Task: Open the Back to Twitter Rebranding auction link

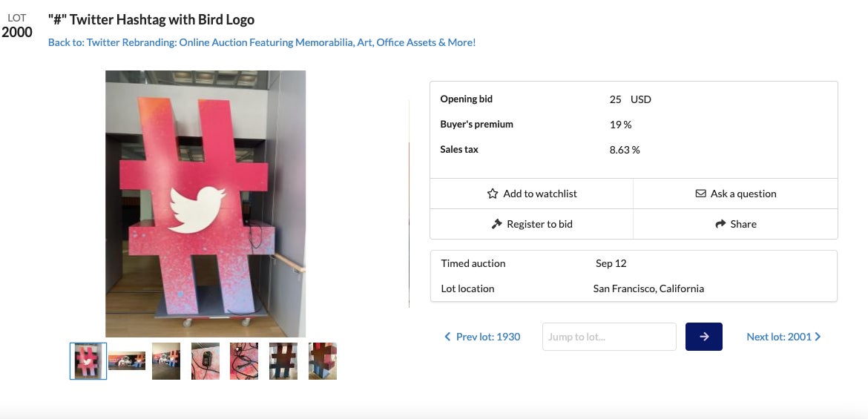Action: pyautogui.click(x=262, y=42)
